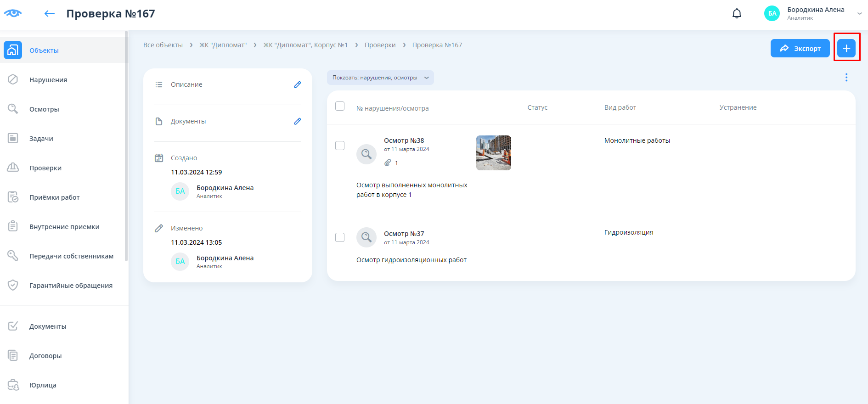The width and height of the screenshot is (868, 404).
Task: Click the magnifier icon of Осмотр №37
Action: point(366,237)
